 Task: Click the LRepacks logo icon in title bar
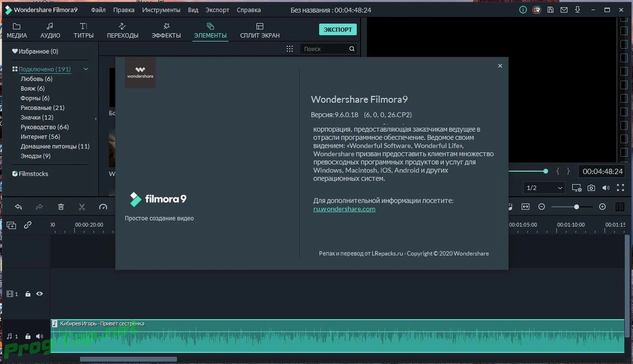pos(536,9)
